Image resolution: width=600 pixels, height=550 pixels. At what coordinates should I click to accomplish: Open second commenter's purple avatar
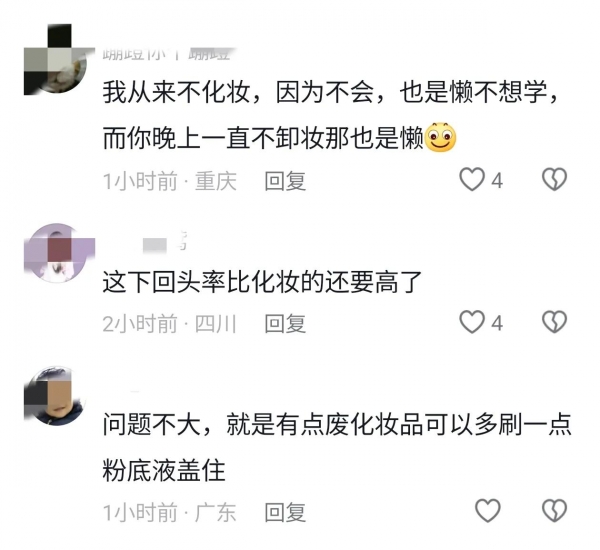click(57, 253)
